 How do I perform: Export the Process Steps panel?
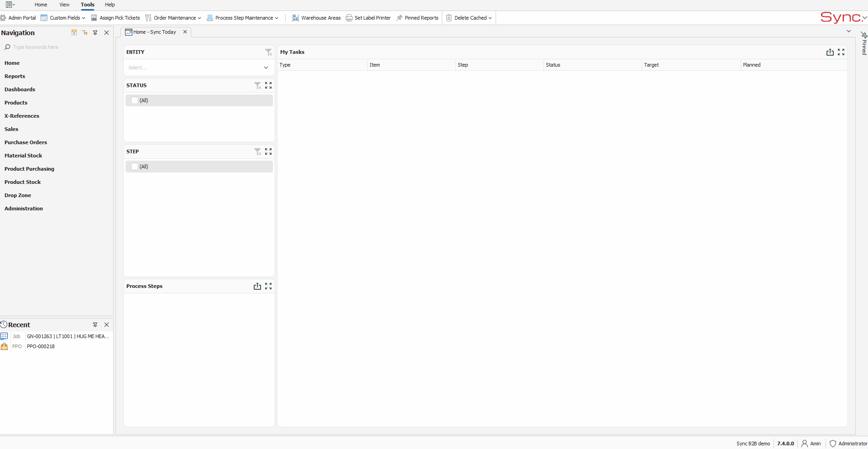coord(257,286)
